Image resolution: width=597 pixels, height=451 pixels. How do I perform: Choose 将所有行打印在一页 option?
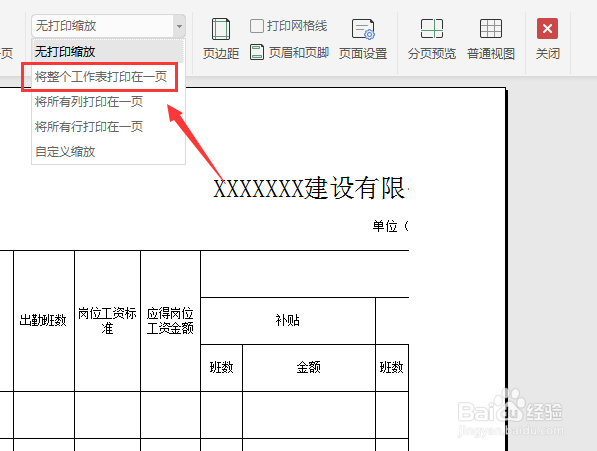point(108,126)
